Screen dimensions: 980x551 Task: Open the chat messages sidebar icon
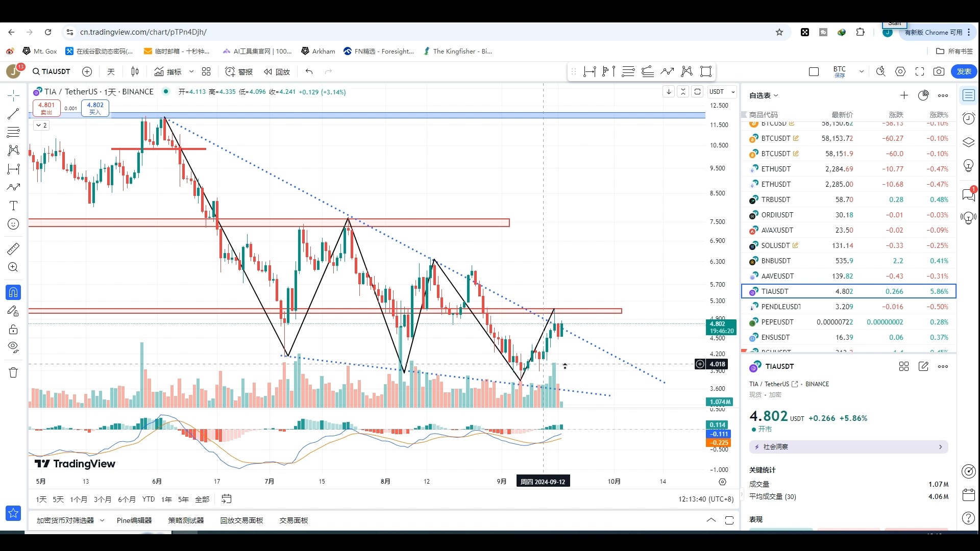968,194
